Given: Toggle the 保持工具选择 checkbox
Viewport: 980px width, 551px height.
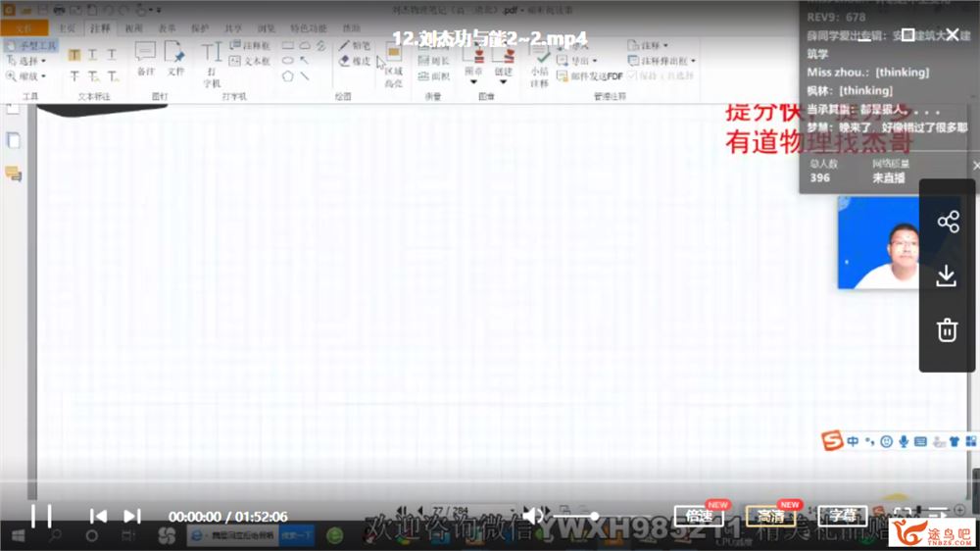Looking at the screenshot, I should tap(661, 75).
